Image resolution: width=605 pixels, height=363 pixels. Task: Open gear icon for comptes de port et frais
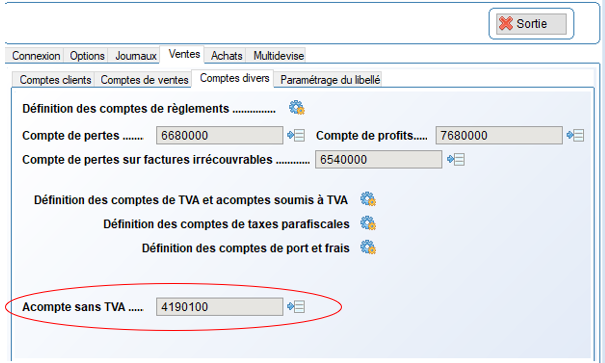click(368, 247)
